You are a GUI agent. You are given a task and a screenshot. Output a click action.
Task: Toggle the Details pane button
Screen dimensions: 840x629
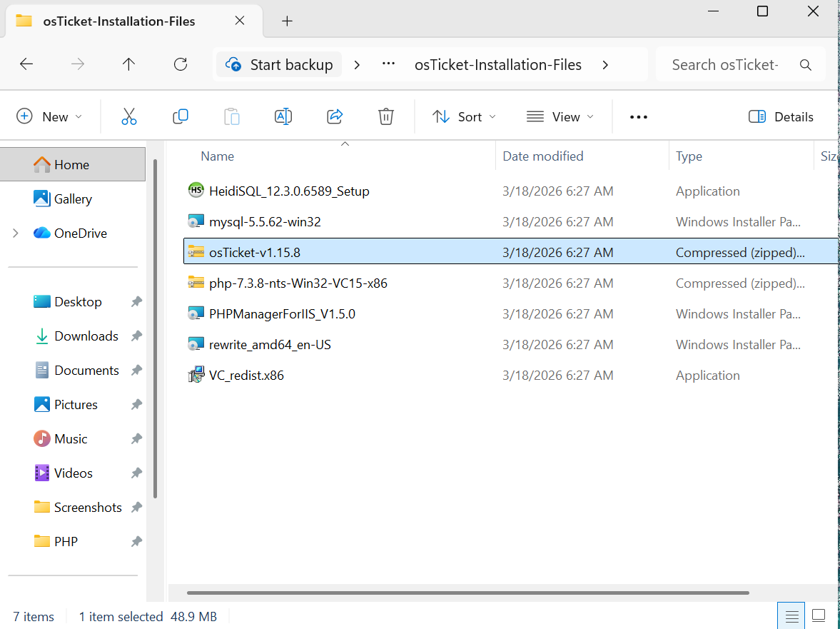781,117
